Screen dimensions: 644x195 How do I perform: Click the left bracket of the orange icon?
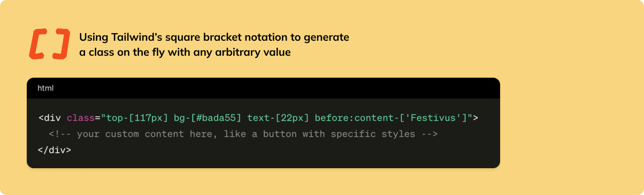[x=38, y=44]
